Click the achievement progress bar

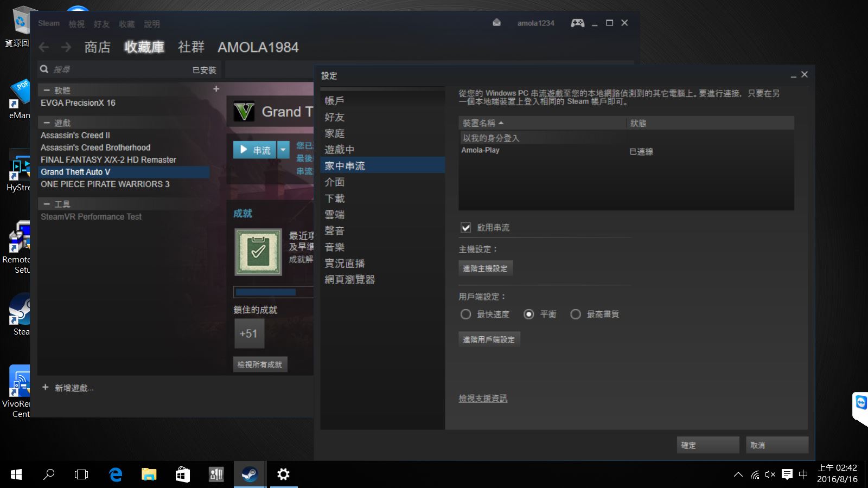pyautogui.click(x=273, y=292)
